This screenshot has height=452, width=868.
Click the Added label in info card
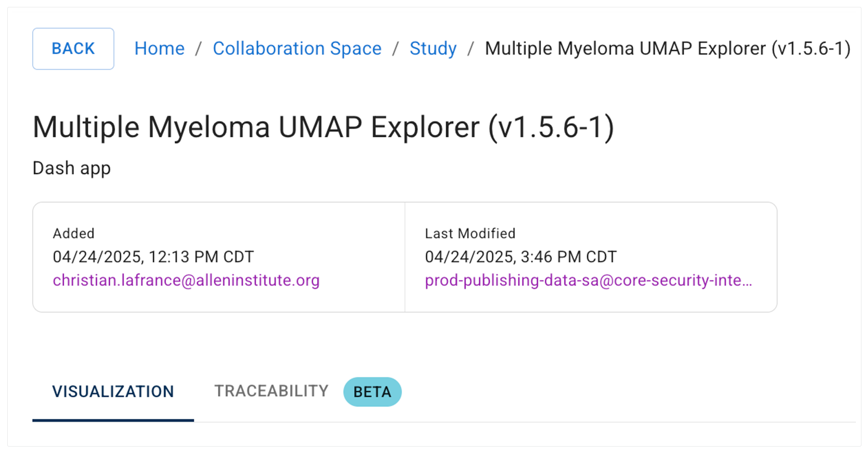(74, 233)
